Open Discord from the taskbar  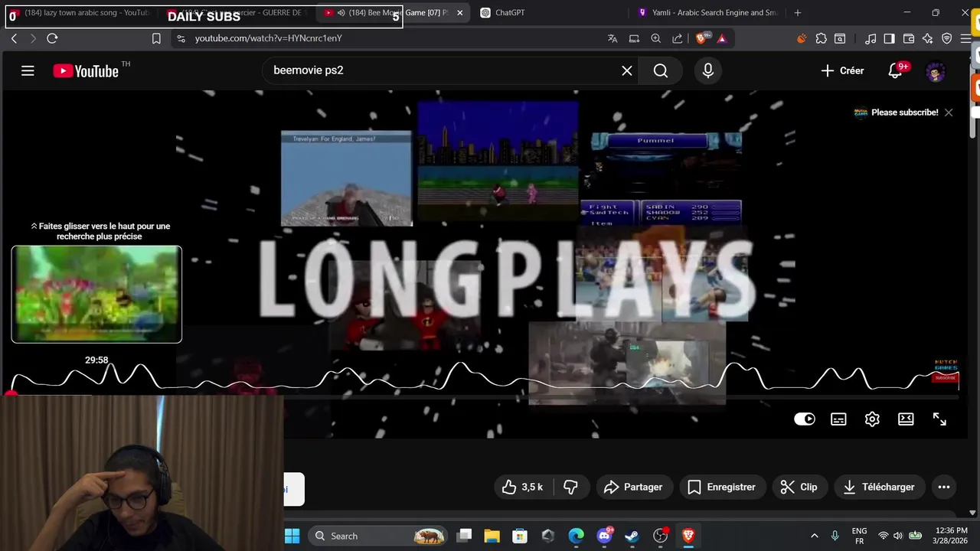(x=604, y=536)
